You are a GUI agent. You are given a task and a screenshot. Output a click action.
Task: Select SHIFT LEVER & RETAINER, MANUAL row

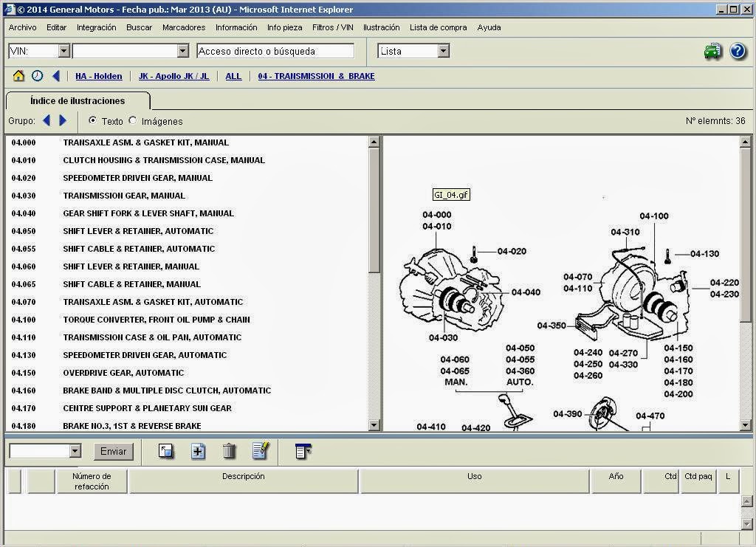coord(187,266)
